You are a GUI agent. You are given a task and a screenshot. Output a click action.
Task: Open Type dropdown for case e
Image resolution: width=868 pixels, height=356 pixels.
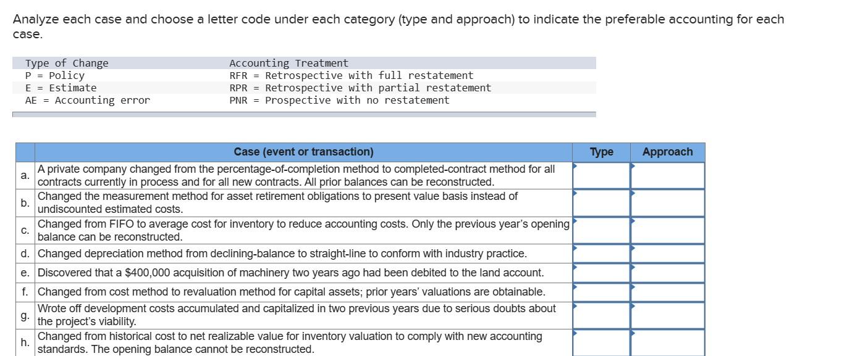(x=601, y=273)
